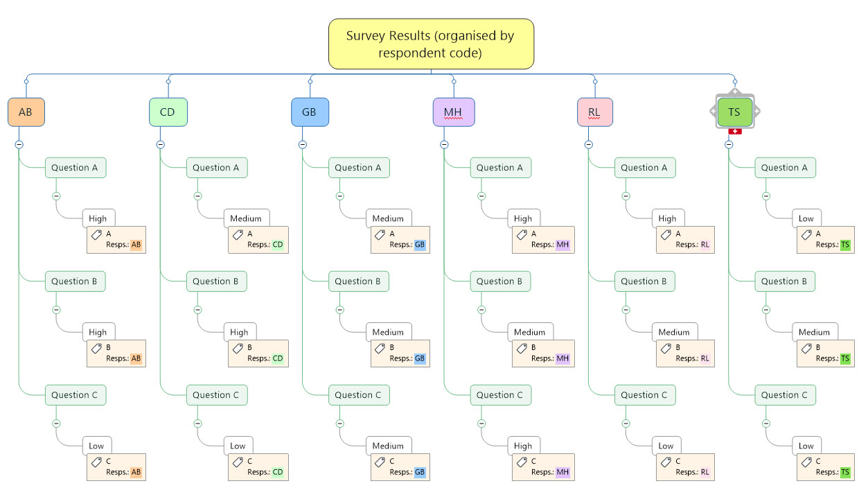Select the CD respondent topic
The image size is (868, 497).
pos(168,112)
